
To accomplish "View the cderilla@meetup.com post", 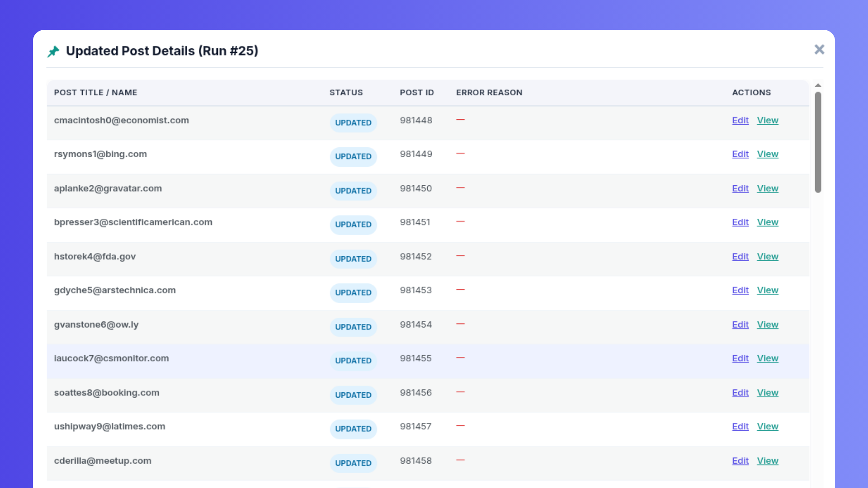I will (768, 461).
